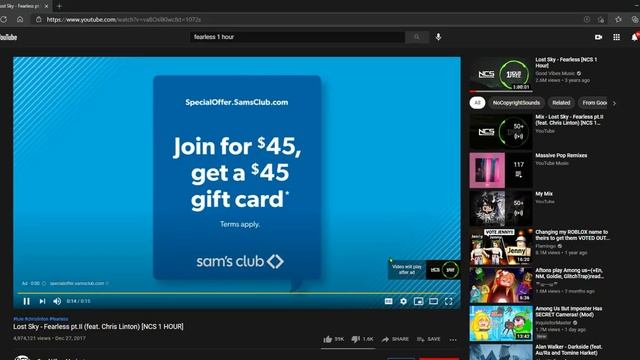Show more filter chips with arrow
Screen dimensions: 640x360
click(614, 103)
